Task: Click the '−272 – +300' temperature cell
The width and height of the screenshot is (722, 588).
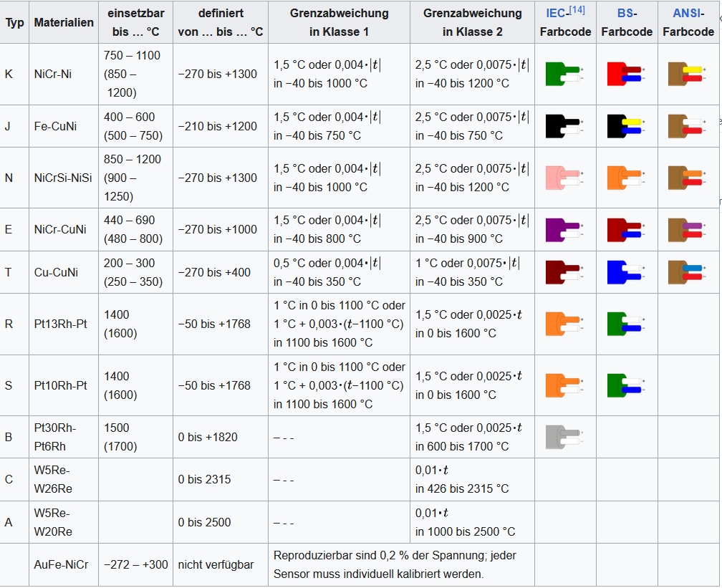Action: click(x=136, y=564)
